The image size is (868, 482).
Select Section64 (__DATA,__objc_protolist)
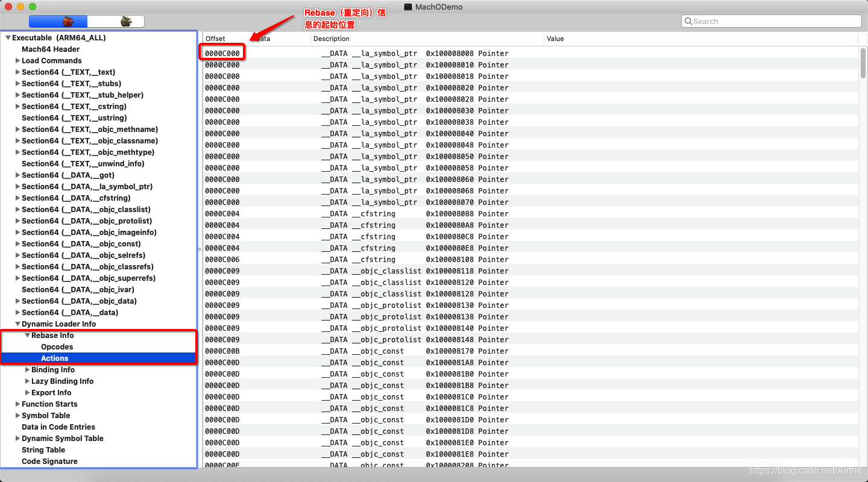pyautogui.click(x=87, y=221)
